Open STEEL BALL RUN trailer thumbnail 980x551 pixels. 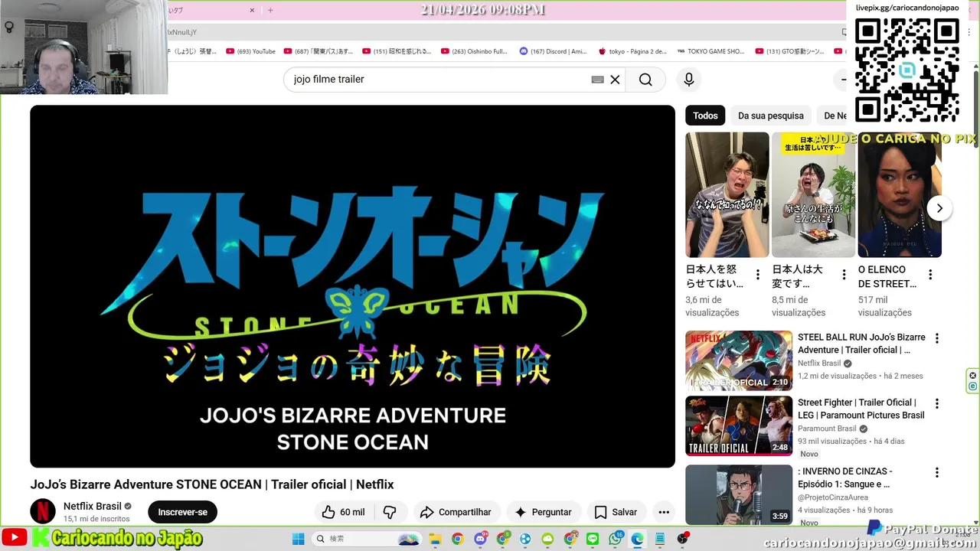[x=739, y=360]
